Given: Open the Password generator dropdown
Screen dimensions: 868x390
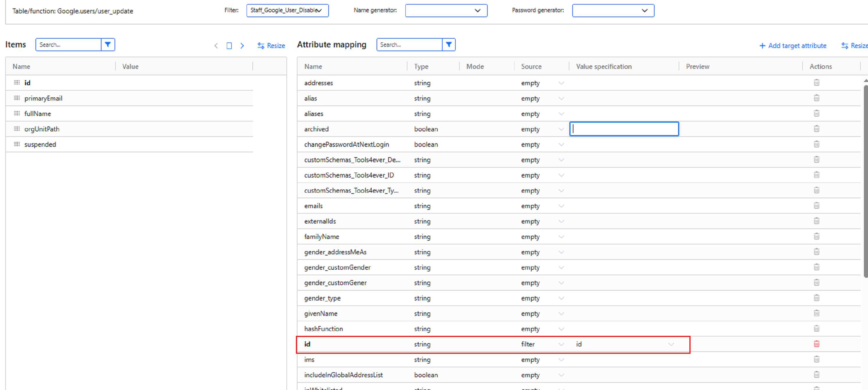Looking at the screenshot, I should point(613,10).
